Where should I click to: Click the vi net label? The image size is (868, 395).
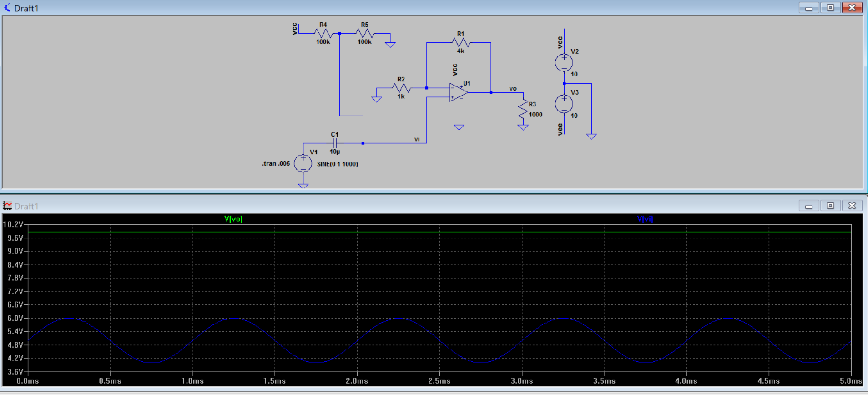(x=417, y=139)
